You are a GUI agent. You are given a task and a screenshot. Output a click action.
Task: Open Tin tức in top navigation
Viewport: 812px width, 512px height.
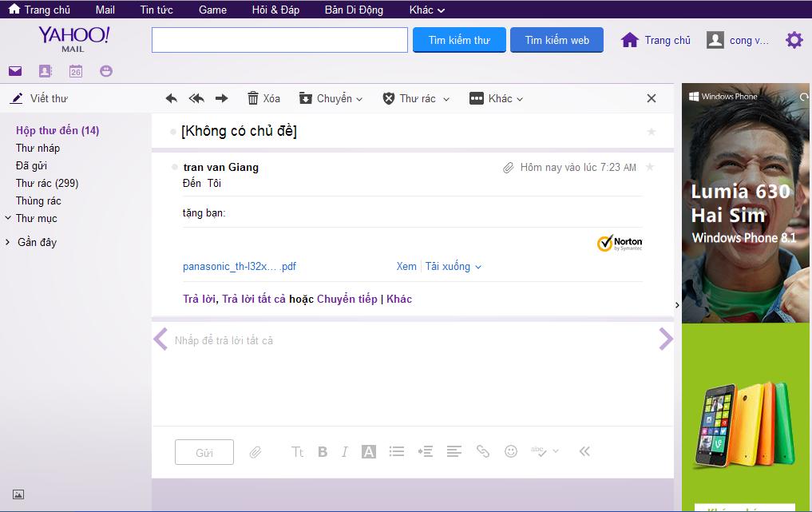(156, 10)
